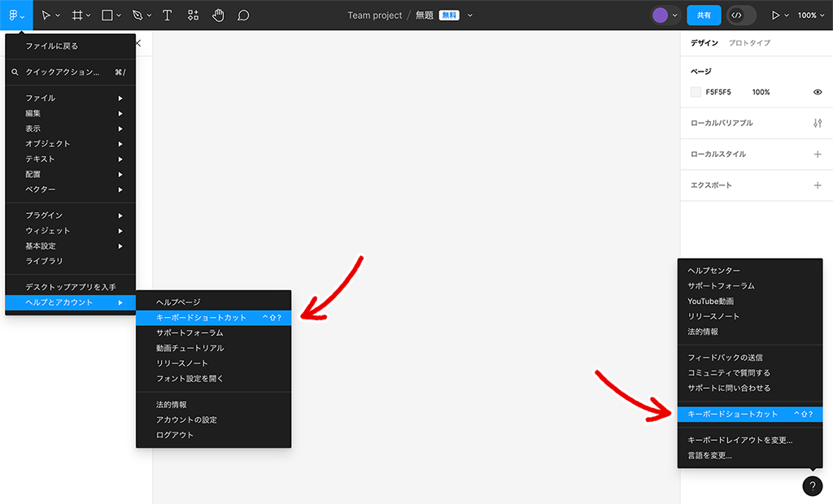
Task: Expand the テキスト submenu
Action: point(70,159)
